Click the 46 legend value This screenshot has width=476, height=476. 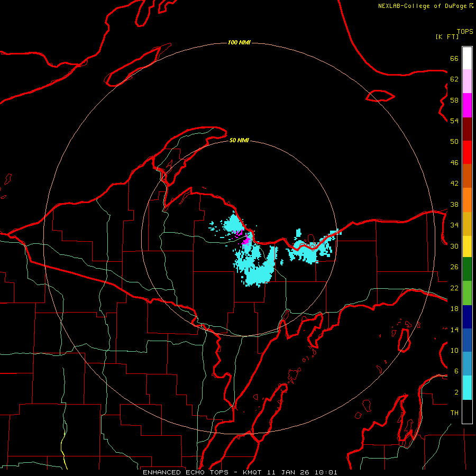click(x=454, y=163)
